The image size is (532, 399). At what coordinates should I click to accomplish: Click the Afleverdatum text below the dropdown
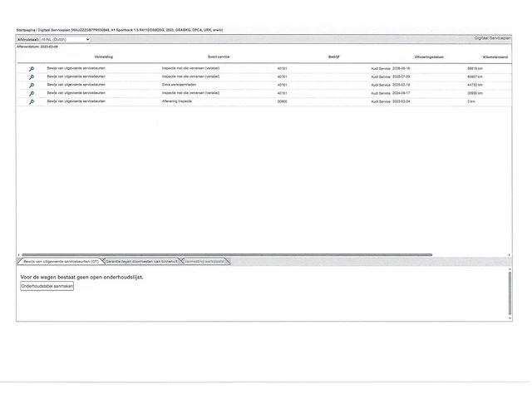pyautogui.click(x=37, y=47)
